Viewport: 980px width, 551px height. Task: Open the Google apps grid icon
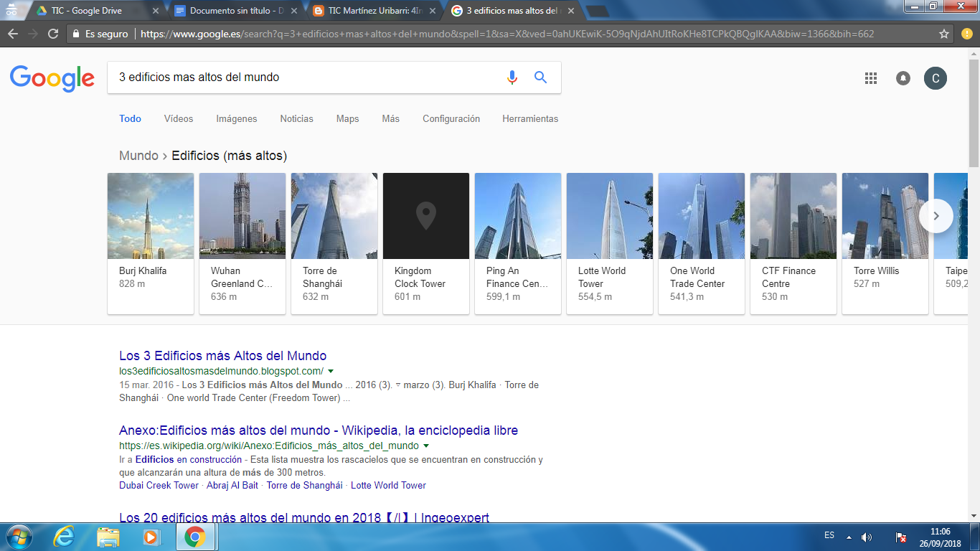(871, 78)
